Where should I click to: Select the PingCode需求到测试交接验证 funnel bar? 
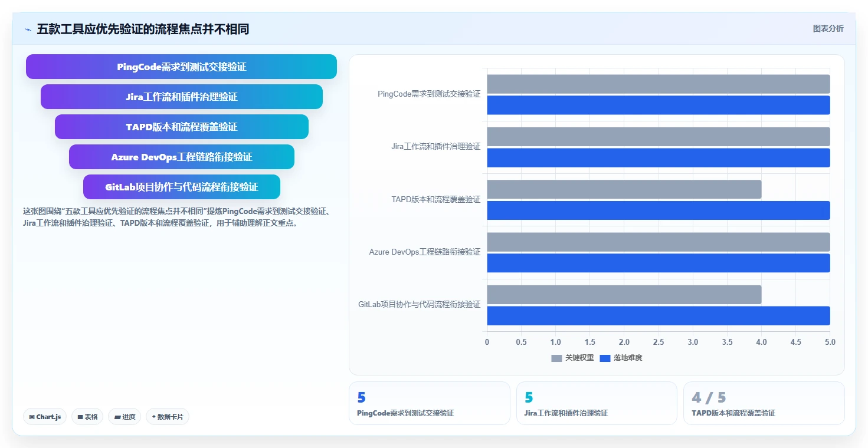point(181,67)
